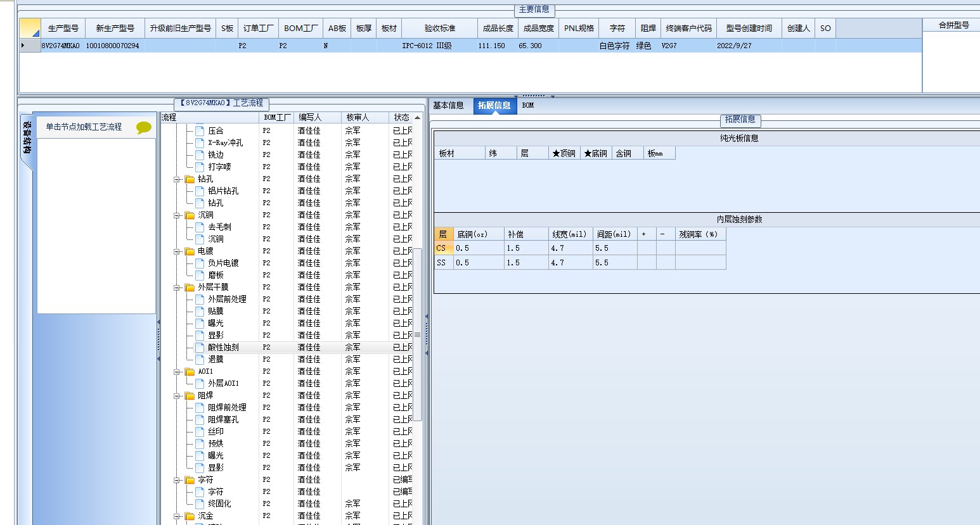
Task: Click the folder icon for 沉铜
Action: 190,215
